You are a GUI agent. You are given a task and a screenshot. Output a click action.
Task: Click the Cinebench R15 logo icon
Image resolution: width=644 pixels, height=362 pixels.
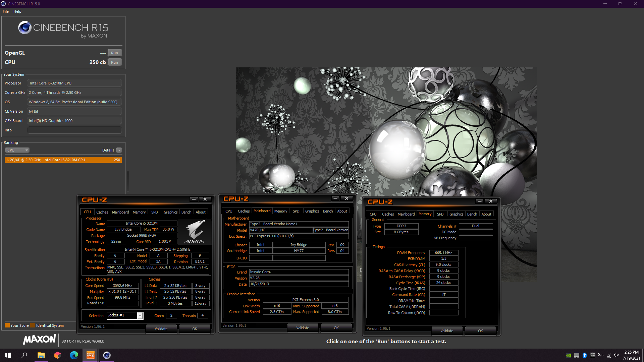pos(25,27)
